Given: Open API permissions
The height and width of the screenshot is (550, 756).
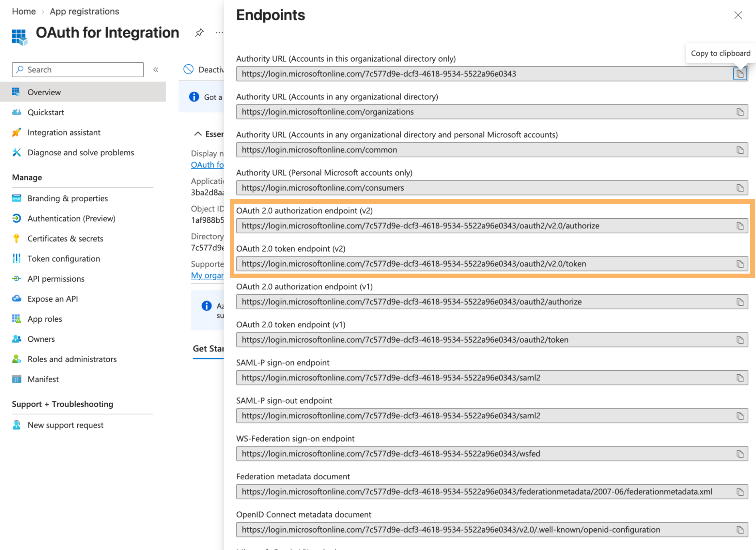Looking at the screenshot, I should coord(56,278).
